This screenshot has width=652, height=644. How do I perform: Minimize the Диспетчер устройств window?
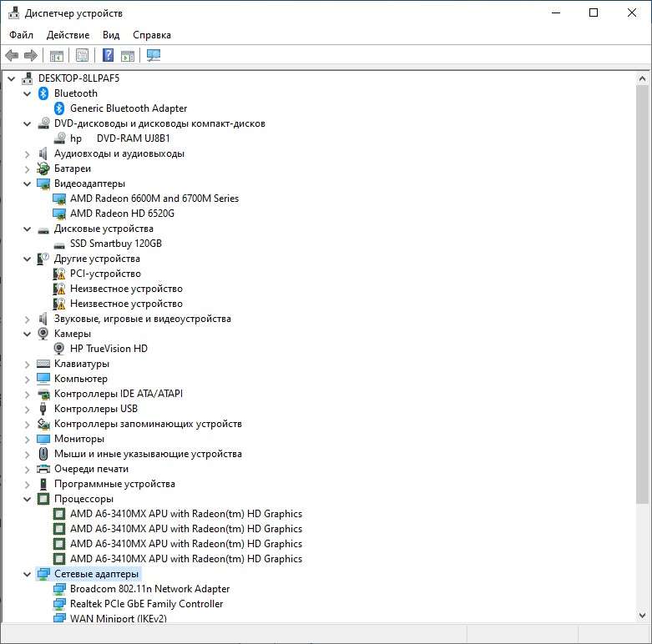pyautogui.click(x=556, y=13)
